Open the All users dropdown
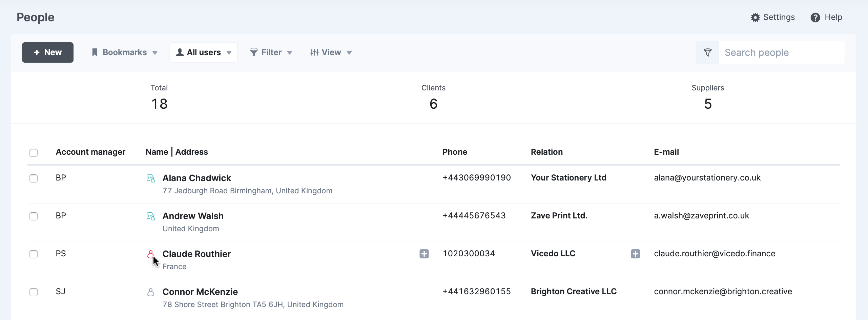 (x=204, y=52)
